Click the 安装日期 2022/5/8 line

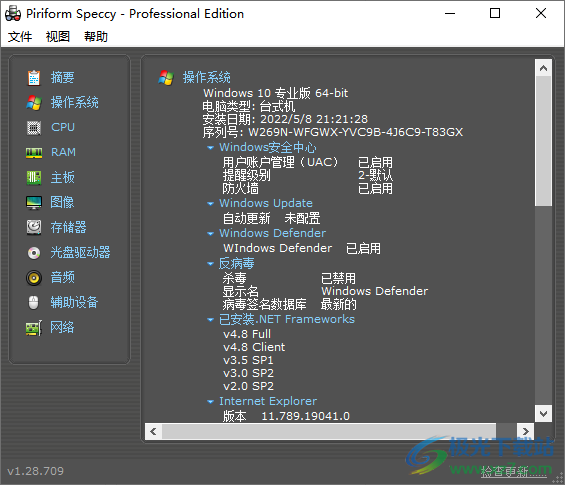click(x=285, y=119)
